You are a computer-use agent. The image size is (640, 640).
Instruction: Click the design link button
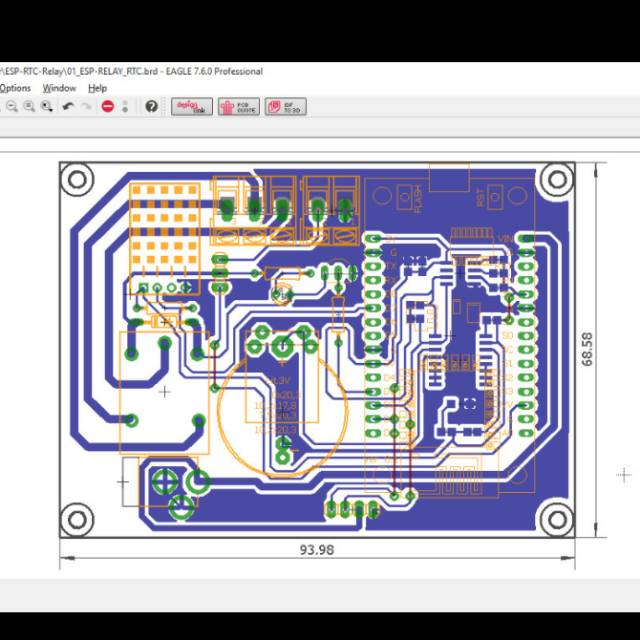click(192, 107)
